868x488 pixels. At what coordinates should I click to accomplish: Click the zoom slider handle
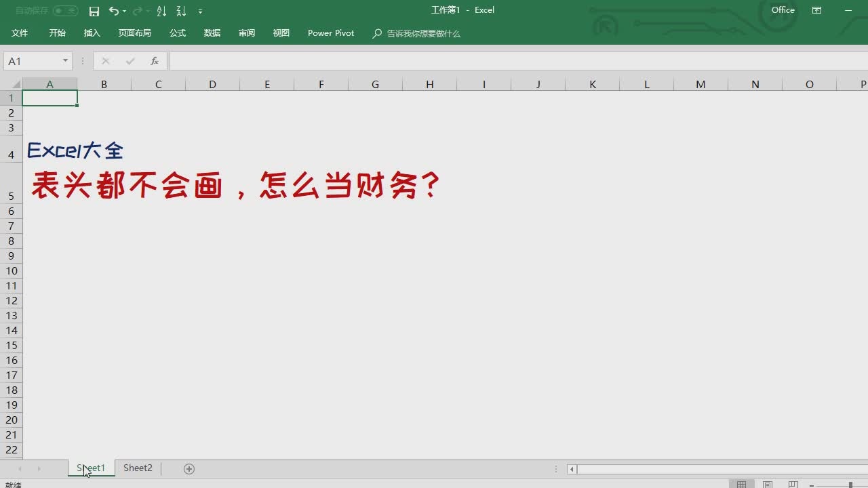[x=850, y=485]
